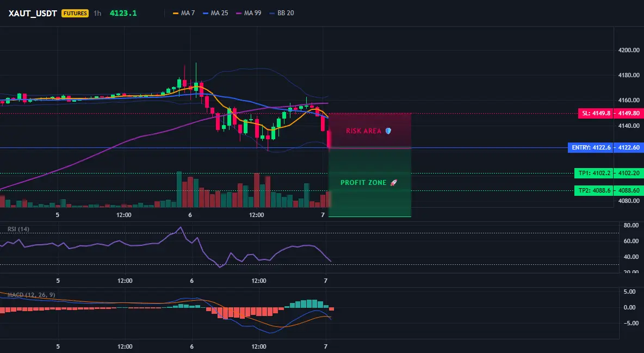Click the 4200.00 price axis value

pos(629,50)
